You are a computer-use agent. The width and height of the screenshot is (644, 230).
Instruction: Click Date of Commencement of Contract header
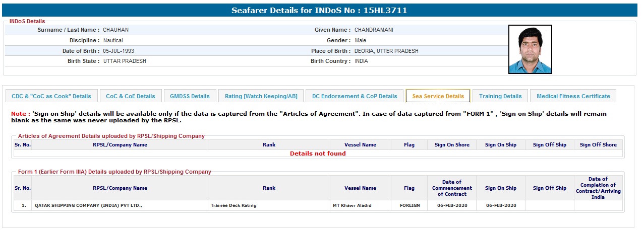(452, 188)
